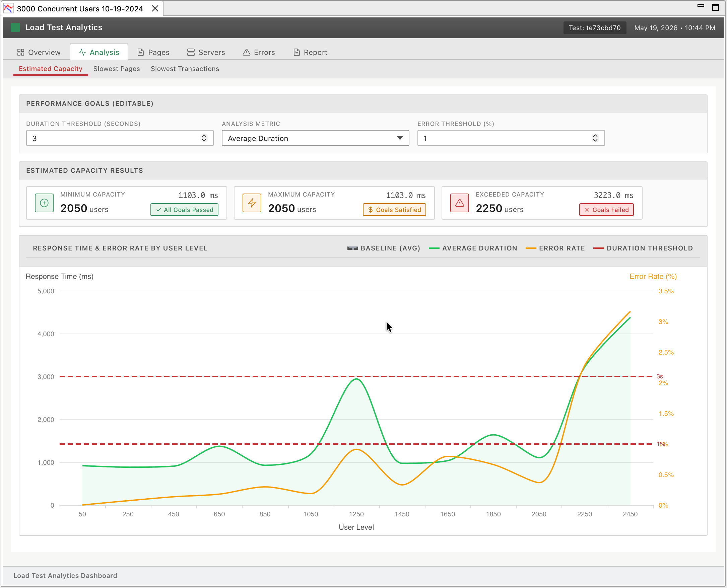This screenshot has height=588, width=727.
Task: Click the Minimum Capacity green plus-circle icon
Action: pyautogui.click(x=44, y=203)
